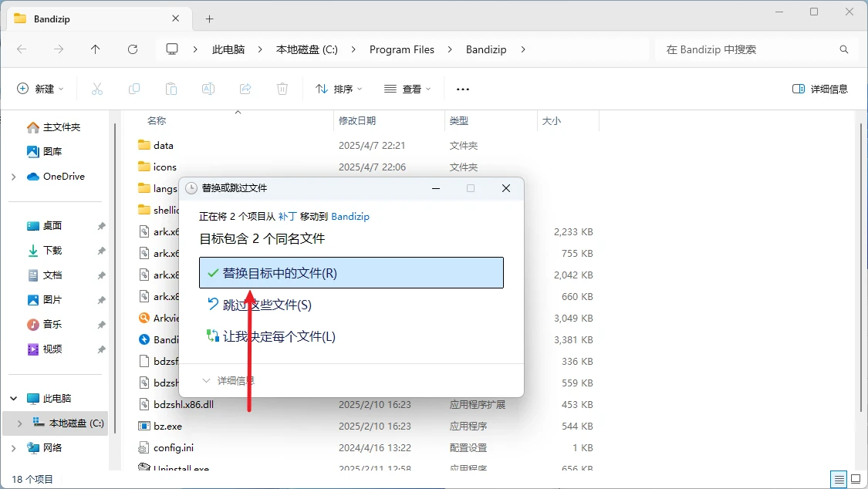Open the 查看 view dropdown

click(x=407, y=89)
